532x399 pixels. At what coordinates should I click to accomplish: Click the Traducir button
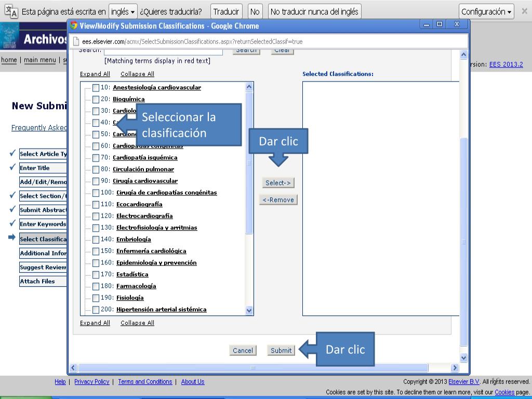[227, 12]
